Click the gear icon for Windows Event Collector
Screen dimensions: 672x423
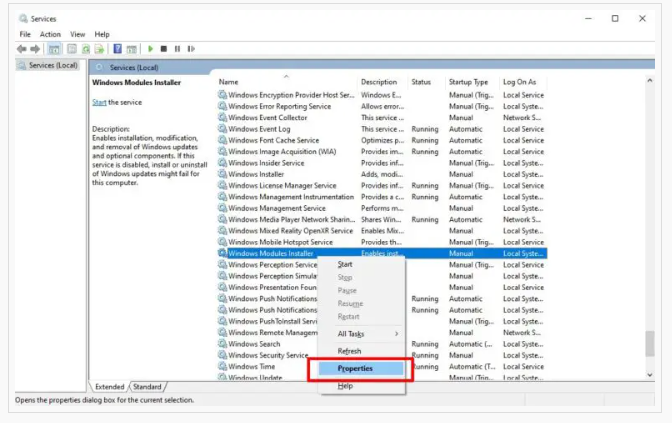222,117
